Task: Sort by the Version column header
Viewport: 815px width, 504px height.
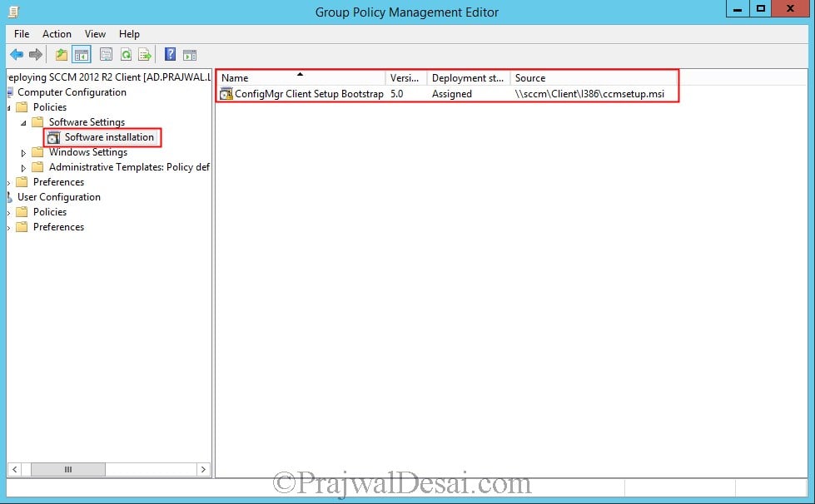Action: [x=406, y=78]
